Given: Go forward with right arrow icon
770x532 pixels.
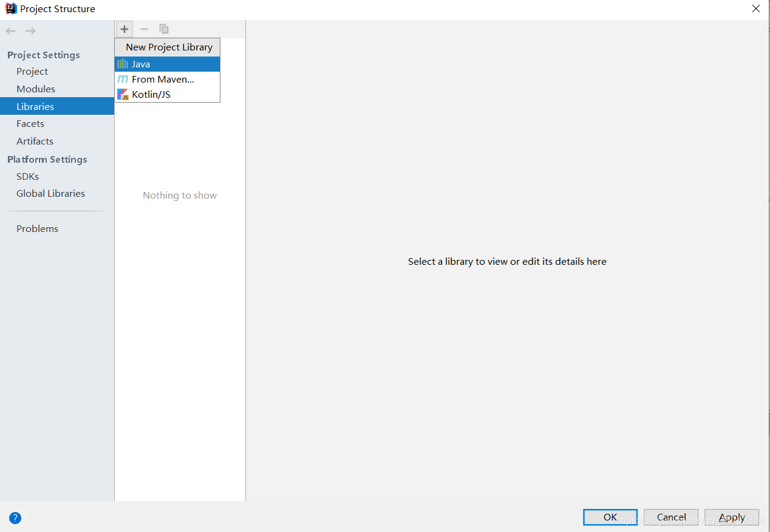Looking at the screenshot, I should [x=30, y=31].
